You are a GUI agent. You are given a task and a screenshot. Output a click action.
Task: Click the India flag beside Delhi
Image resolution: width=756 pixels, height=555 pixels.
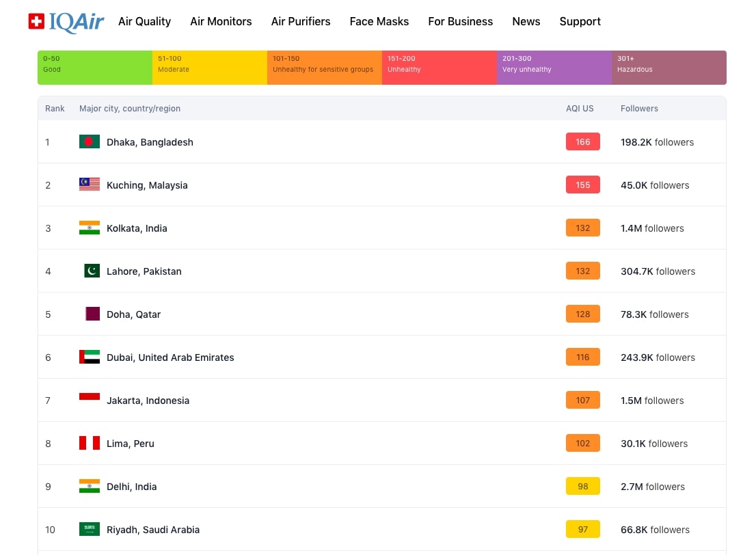89,486
